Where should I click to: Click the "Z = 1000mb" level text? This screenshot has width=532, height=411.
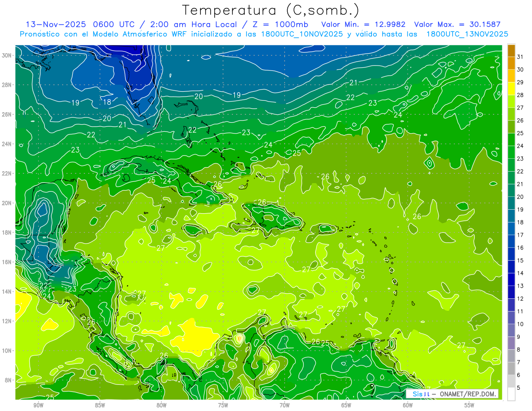pos(281,24)
